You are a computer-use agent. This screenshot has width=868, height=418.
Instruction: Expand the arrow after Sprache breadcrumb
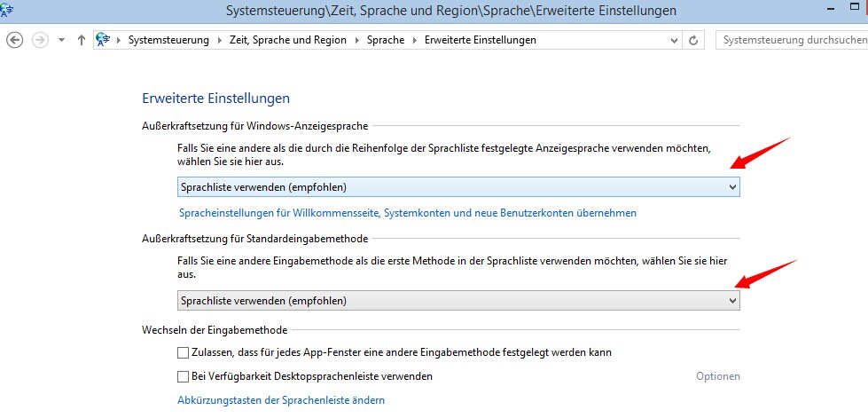click(x=415, y=40)
